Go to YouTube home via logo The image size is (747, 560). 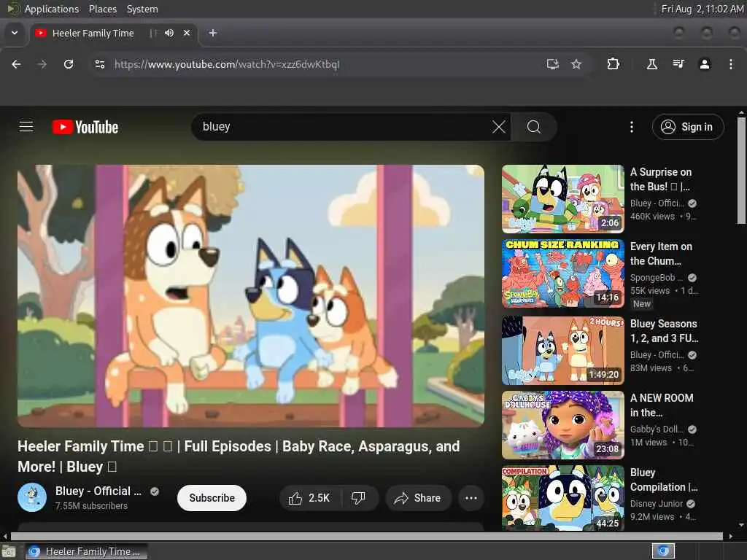(x=85, y=127)
